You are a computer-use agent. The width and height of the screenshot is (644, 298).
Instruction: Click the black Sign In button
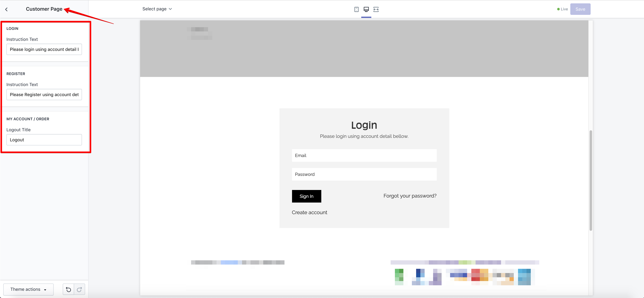[x=306, y=196]
